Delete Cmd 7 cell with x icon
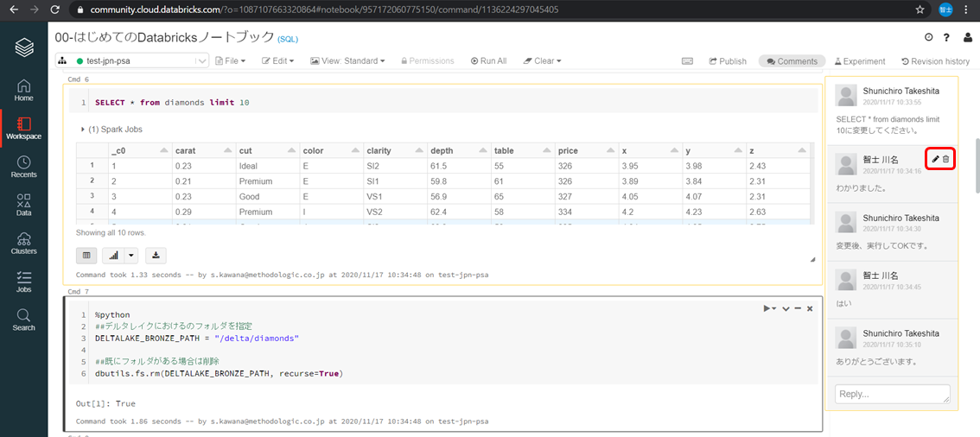 (810, 308)
